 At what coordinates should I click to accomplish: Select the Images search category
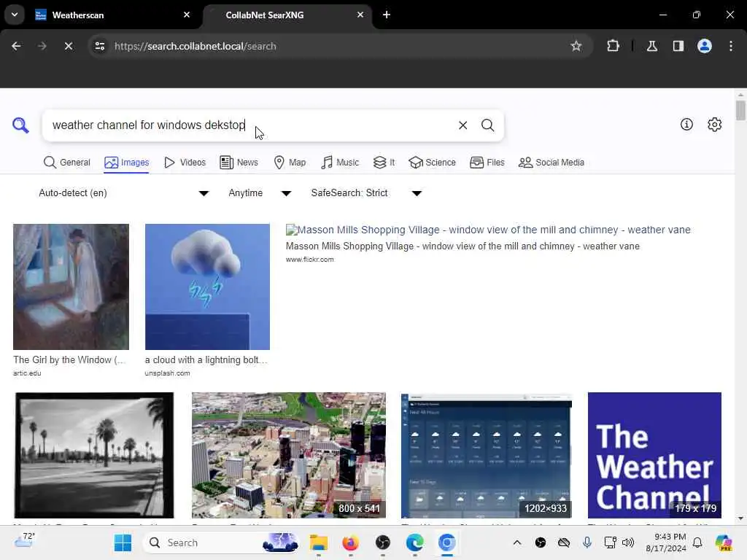pyautogui.click(x=127, y=163)
